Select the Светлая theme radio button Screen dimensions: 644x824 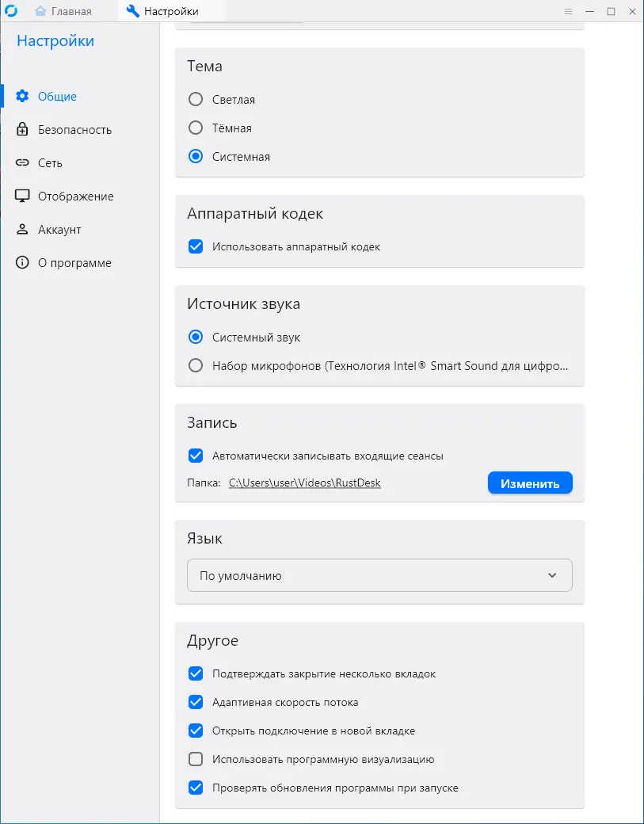point(196,100)
